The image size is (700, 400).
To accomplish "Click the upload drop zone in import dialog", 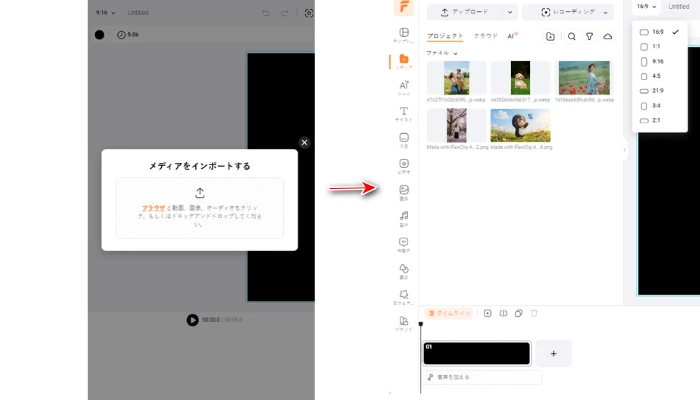I will [x=200, y=208].
